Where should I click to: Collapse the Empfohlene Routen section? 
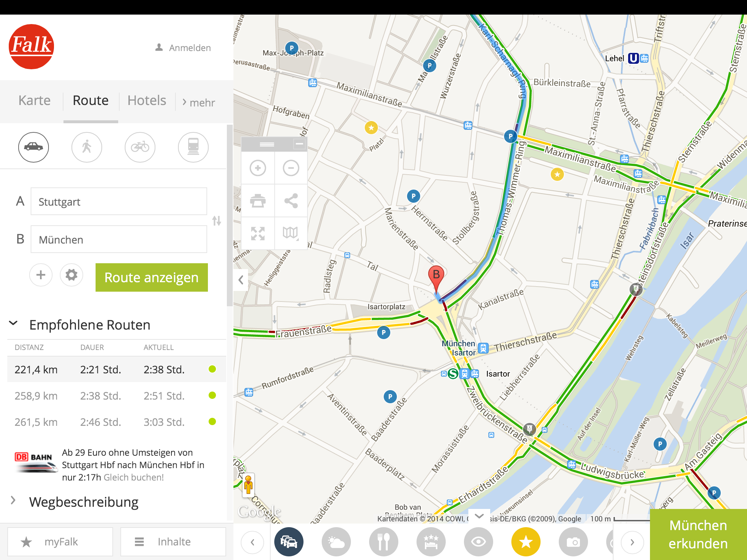coord(14,323)
